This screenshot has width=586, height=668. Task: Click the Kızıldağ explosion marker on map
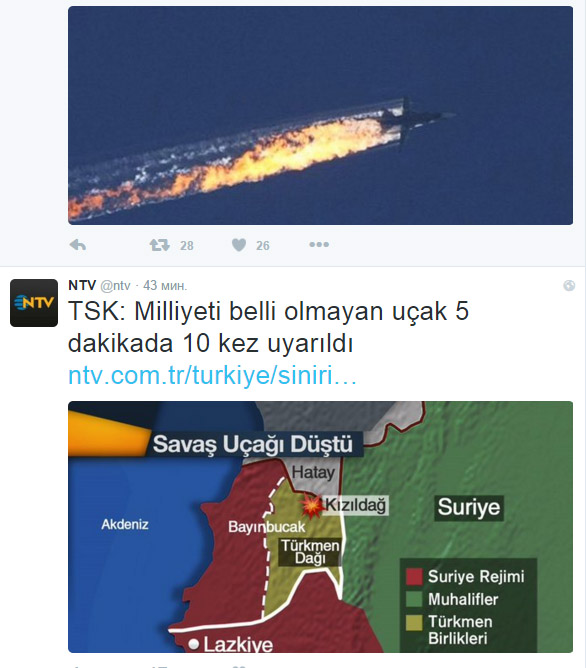tap(311, 506)
